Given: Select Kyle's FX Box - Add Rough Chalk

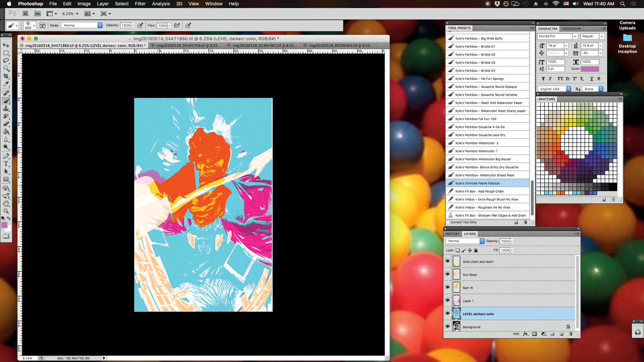Looking at the screenshot, I should pyautogui.click(x=488, y=191).
